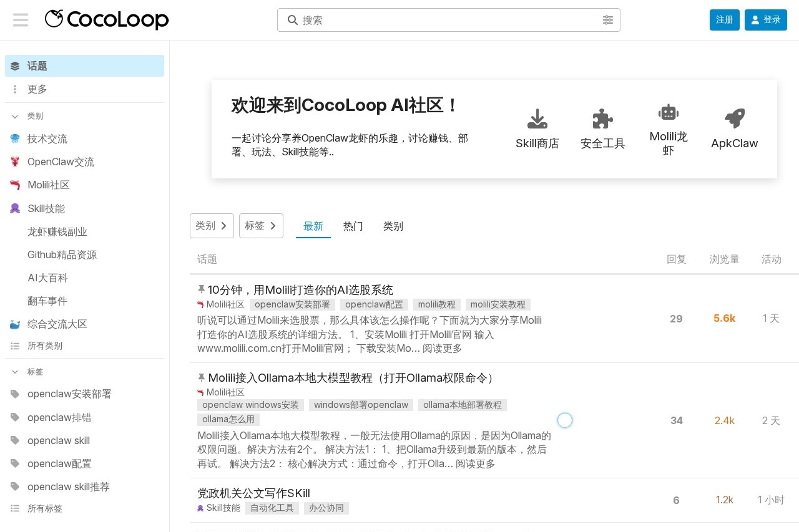This screenshot has width=799, height=532.
Task: Click the CocoLoop logo
Action: tap(106, 19)
